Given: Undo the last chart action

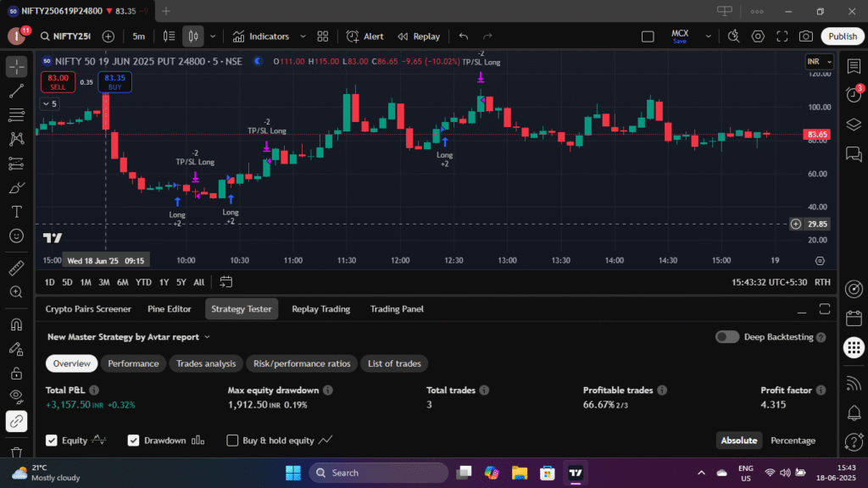Looking at the screenshot, I should click(464, 36).
